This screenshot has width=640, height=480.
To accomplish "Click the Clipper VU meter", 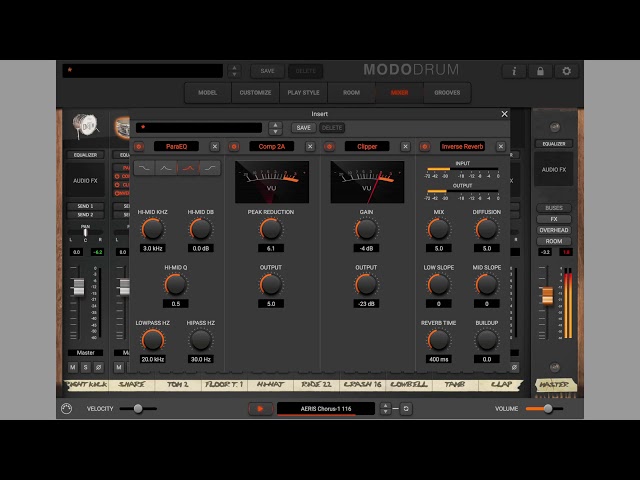I will coord(367,182).
